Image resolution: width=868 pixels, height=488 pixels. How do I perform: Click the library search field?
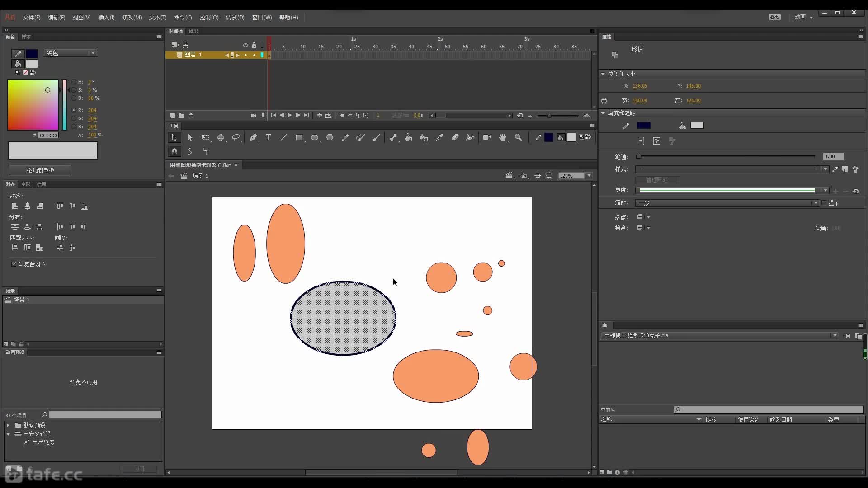pos(769,410)
